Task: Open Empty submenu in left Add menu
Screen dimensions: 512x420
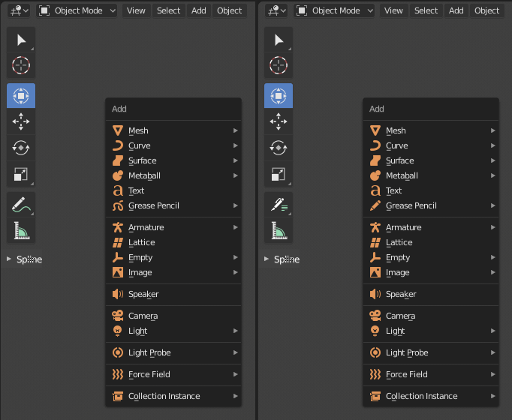Action: 173,257
